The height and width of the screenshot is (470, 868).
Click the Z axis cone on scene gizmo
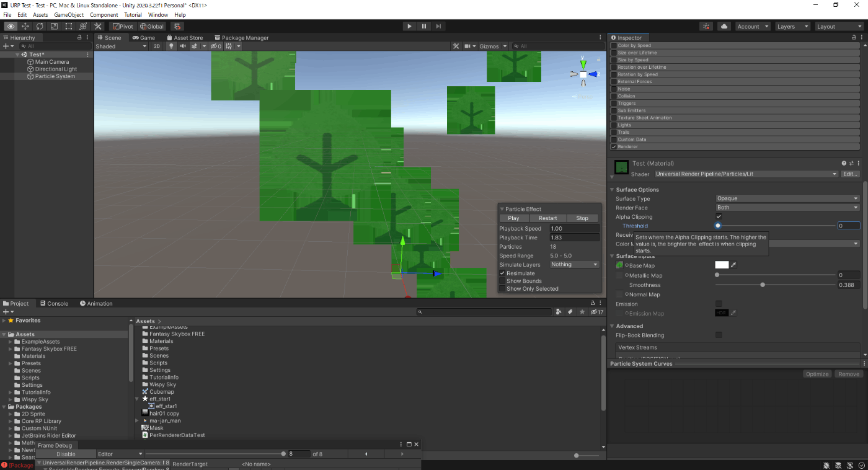(593, 74)
